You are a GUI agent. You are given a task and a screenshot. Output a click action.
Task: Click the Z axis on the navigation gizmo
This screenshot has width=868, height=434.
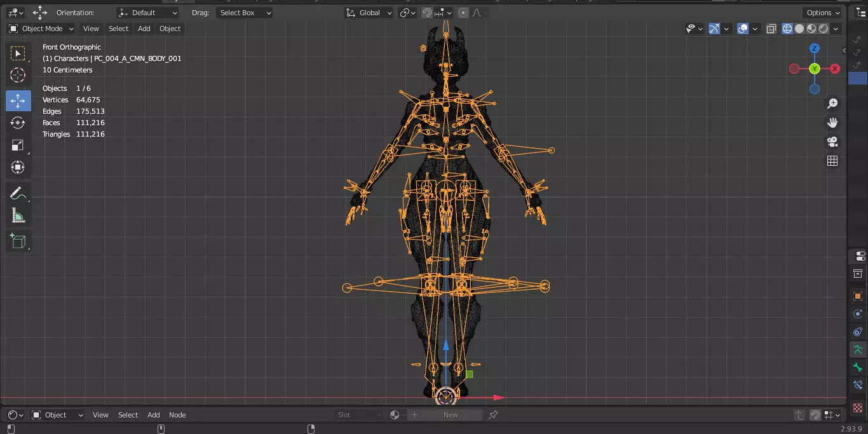pos(815,48)
